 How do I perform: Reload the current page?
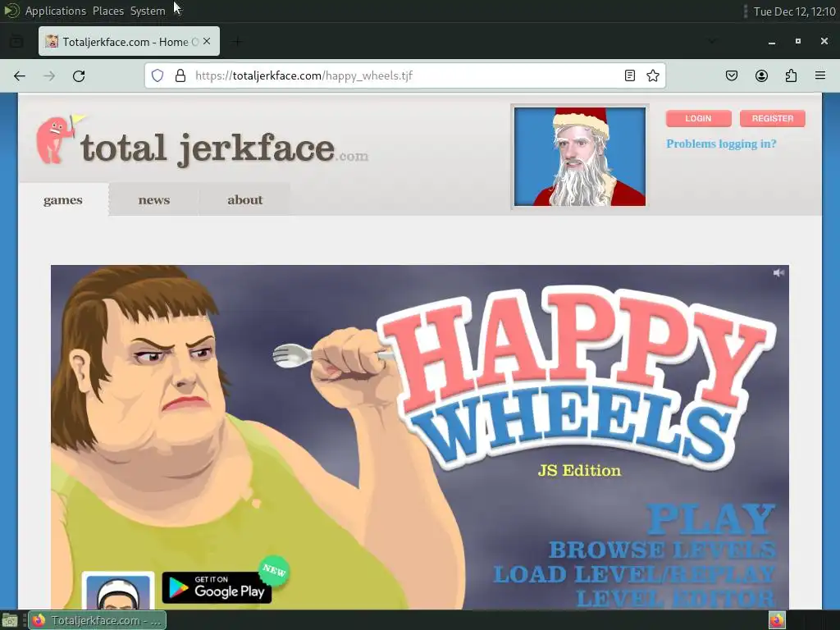coord(79,76)
